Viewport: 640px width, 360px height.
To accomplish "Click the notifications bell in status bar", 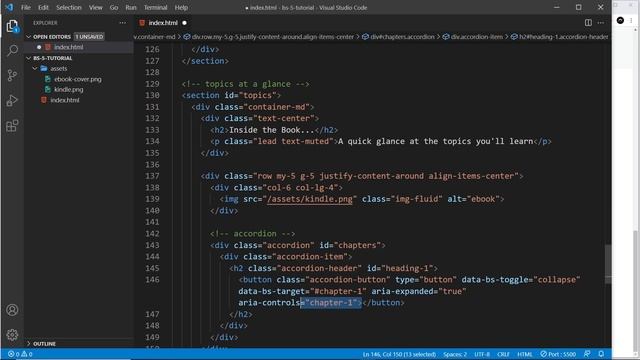I will pos(601,354).
